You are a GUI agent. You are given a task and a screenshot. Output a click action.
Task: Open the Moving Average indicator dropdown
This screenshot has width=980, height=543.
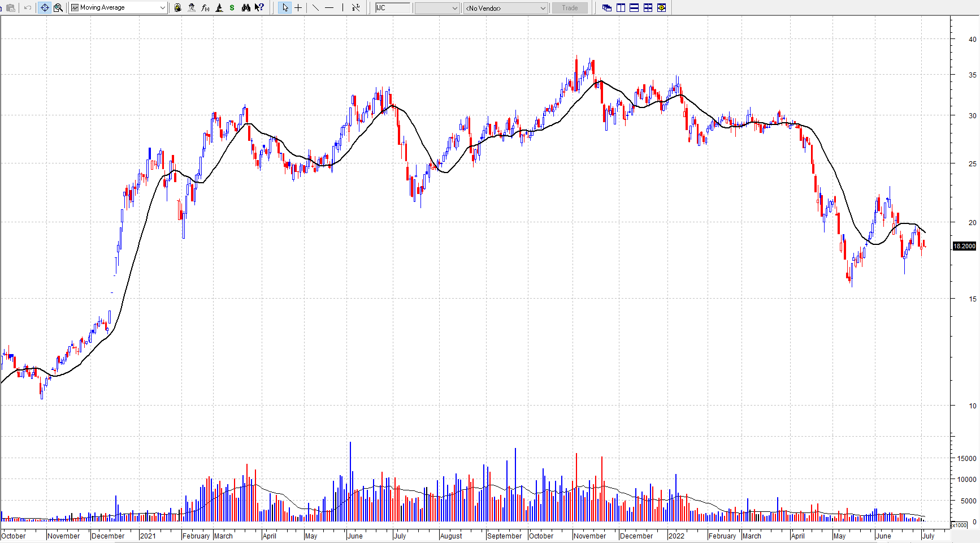(162, 8)
